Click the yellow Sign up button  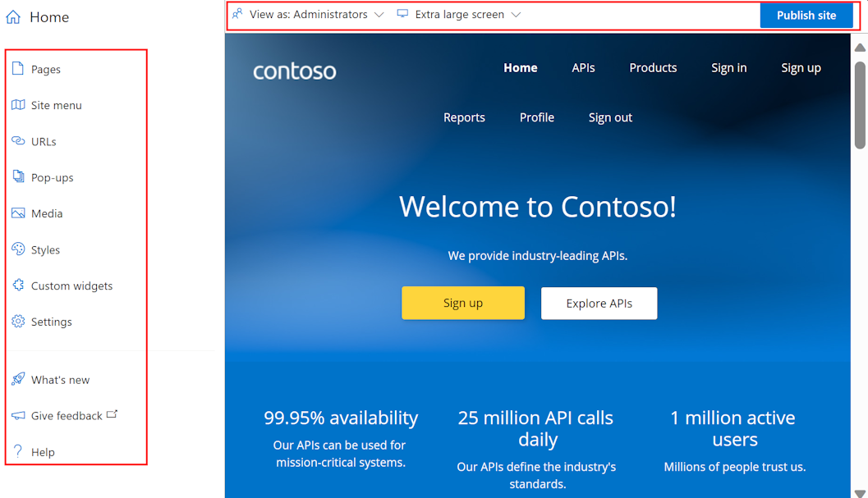(x=463, y=303)
